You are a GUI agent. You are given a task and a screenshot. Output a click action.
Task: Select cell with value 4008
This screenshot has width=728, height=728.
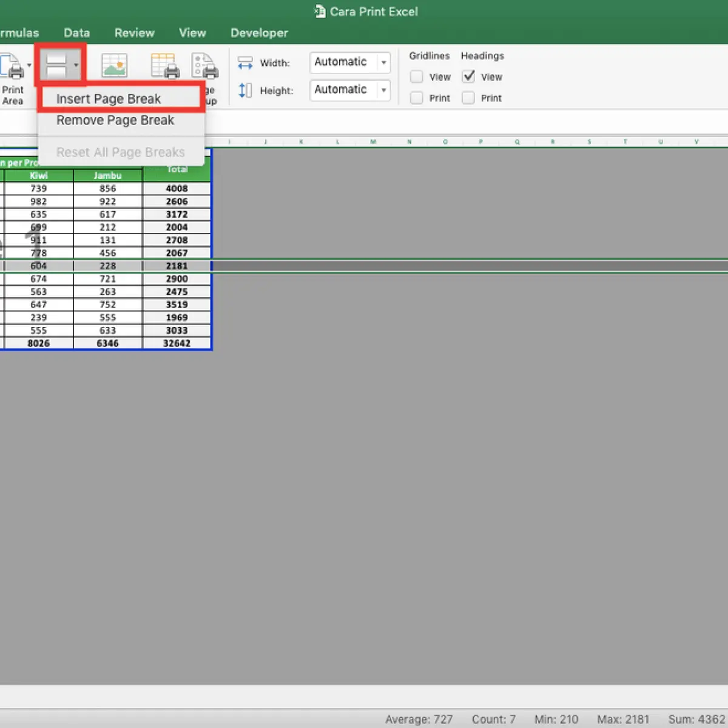pyautogui.click(x=177, y=189)
